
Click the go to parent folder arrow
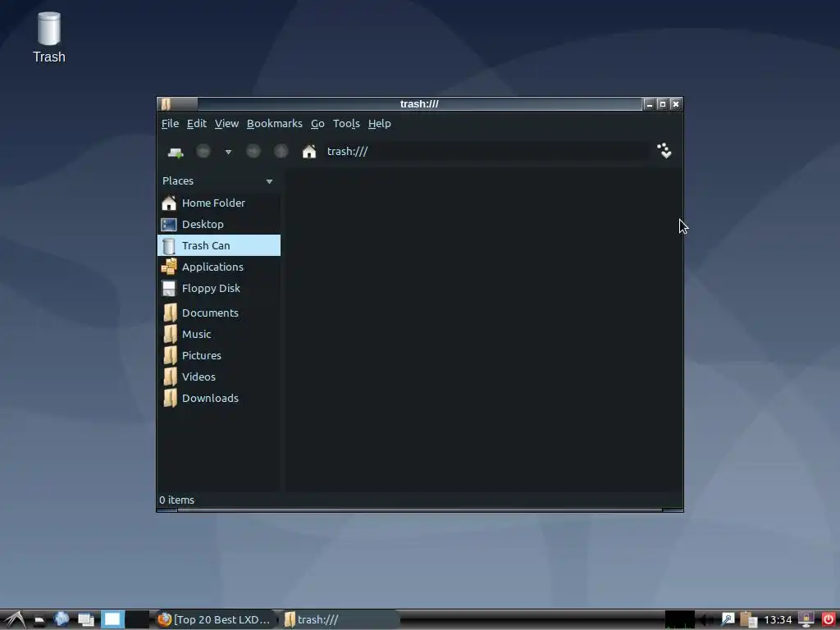[x=281, y=152]
